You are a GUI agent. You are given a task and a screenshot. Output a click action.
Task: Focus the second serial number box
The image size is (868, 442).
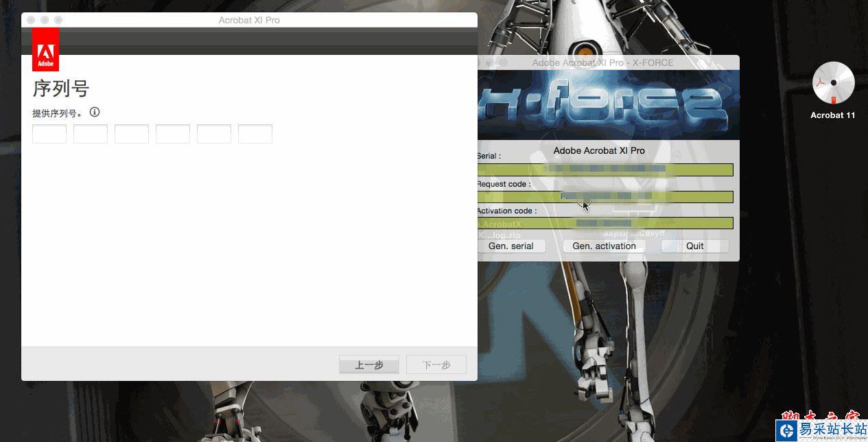click(x=91, y=134)
